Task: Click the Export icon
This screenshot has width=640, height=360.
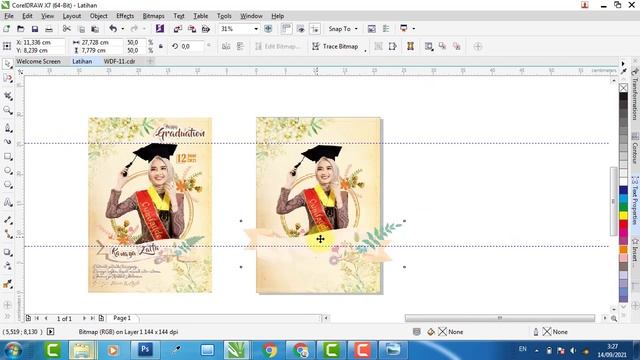Action: 192,29
